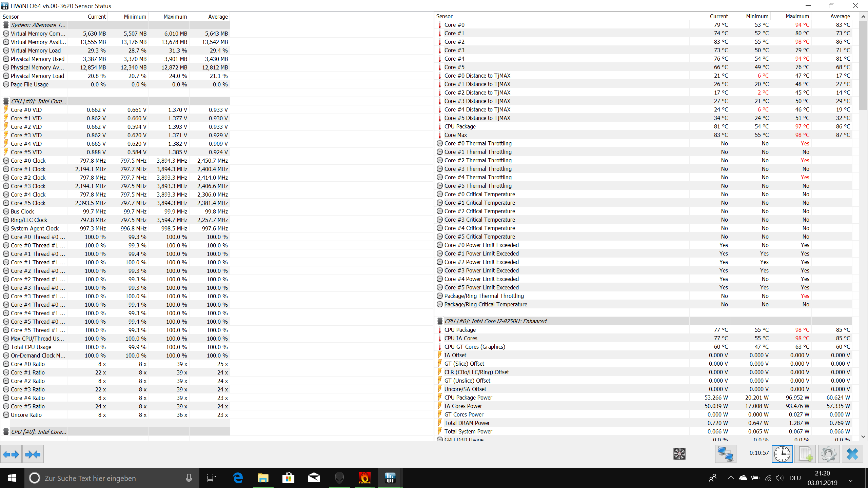This screenshot has height=488, width=868.
Task: Select Ring/LLC Clock row
Action: 115,220
